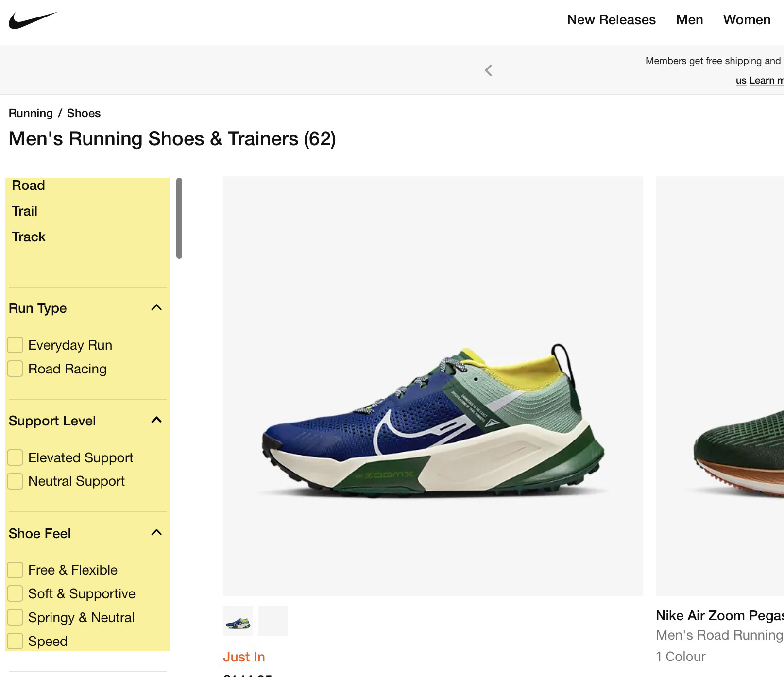Check the Free & Flexible filter
Viewport: 784px width, 677px height.
[15, 569]
